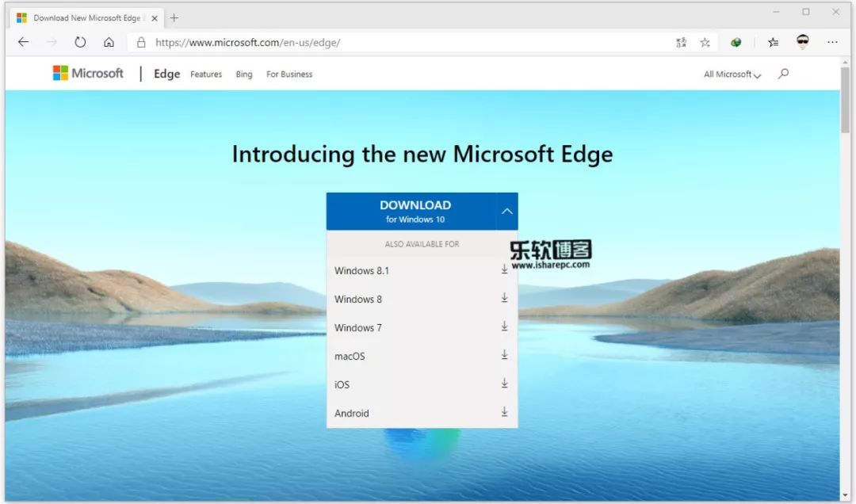This screenshot has height=504, width=856.
Task: Click the Edge header link
Action: tap(166, 74)
